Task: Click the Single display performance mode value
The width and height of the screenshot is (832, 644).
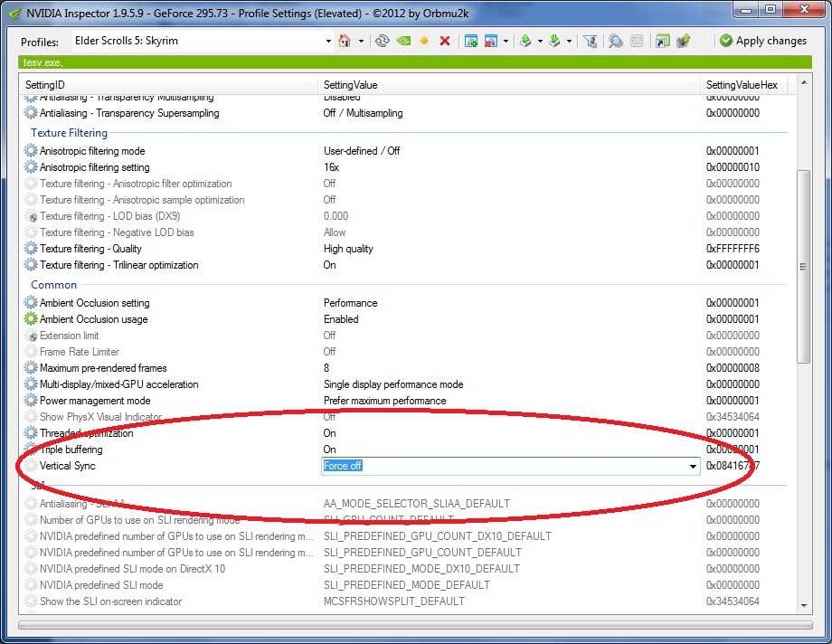Action: tap(393, 384)
